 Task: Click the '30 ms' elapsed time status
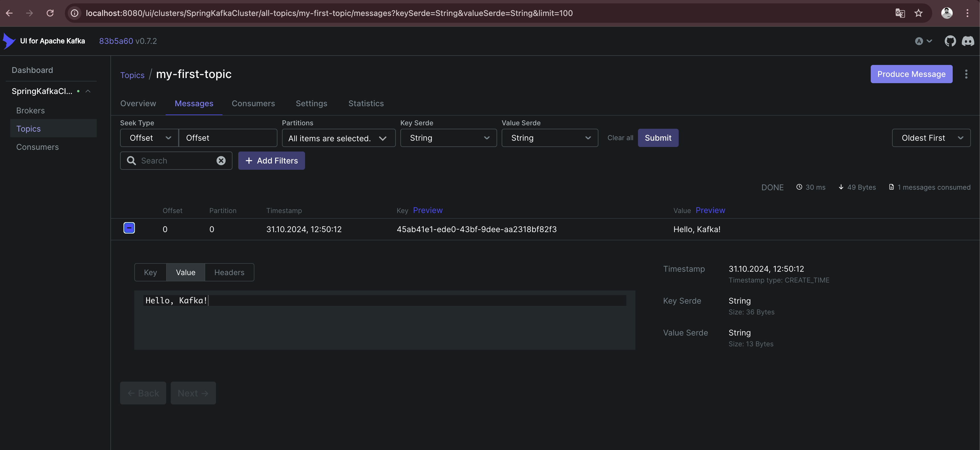point(815,187)
